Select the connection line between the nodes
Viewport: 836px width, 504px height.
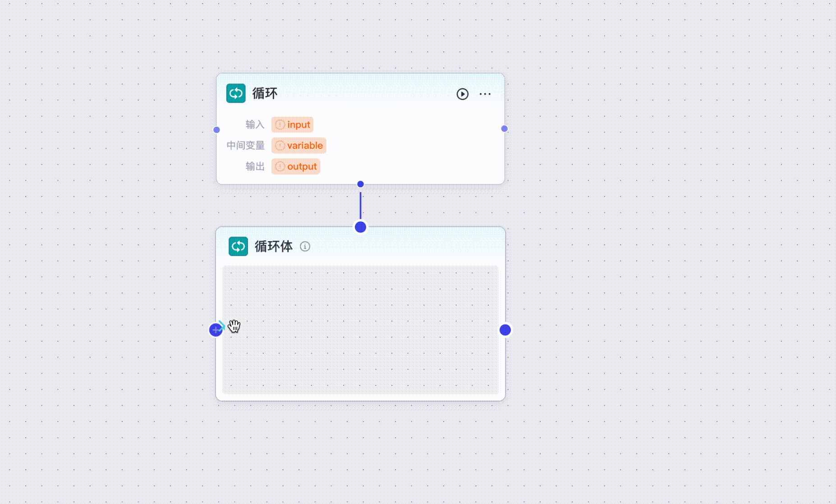360,205
